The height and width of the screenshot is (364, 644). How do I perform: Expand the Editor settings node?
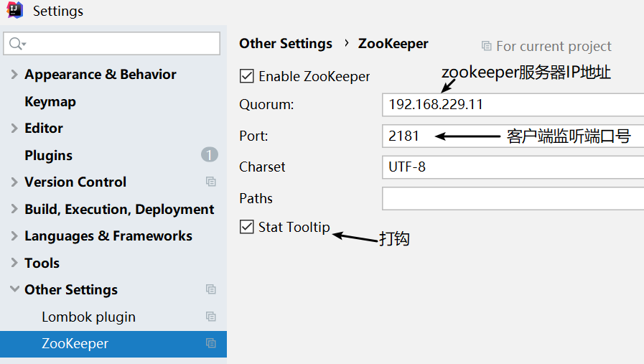coord(14,129)
